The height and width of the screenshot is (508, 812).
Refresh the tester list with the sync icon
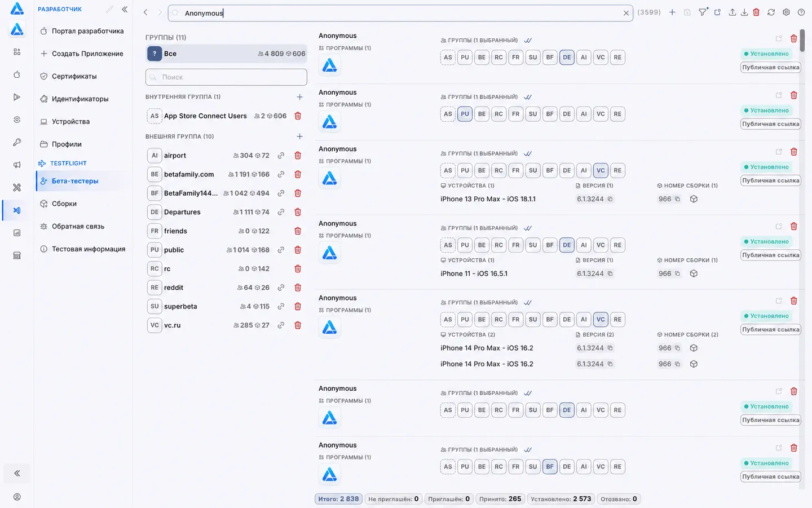[771, 12]
